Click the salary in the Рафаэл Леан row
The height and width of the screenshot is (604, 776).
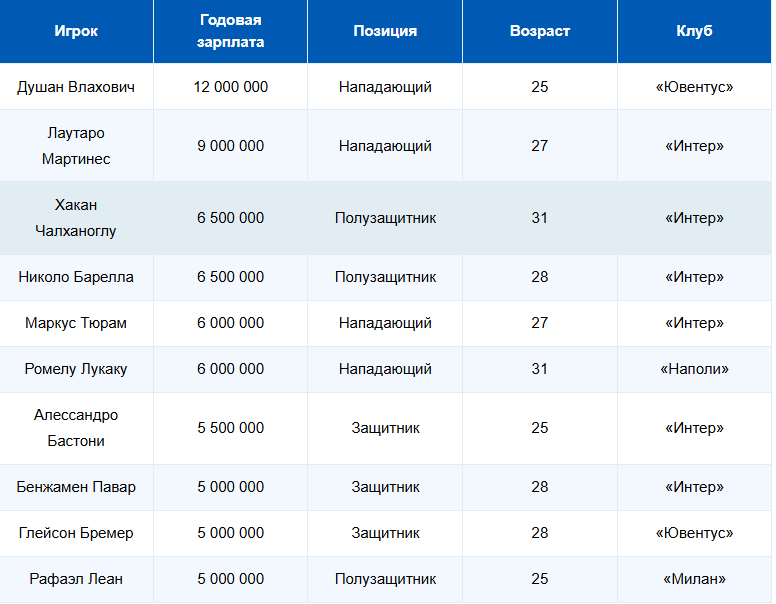click(x=231, y=579)
